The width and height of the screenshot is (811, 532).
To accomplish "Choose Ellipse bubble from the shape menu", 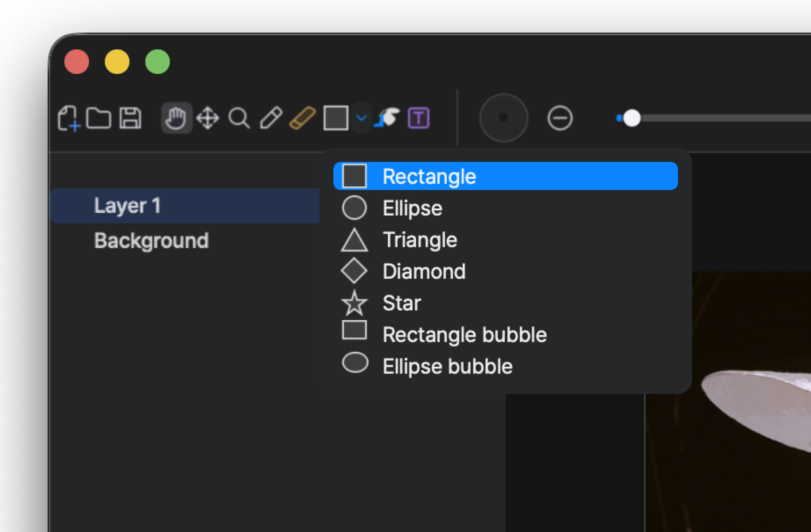I will [505, 366].
